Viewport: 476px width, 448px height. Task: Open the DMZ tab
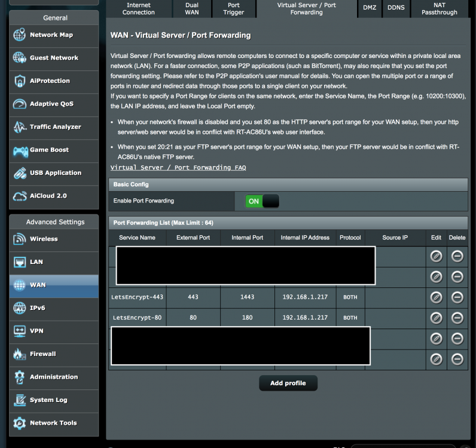pyautogui.click(x=370, y=8)
